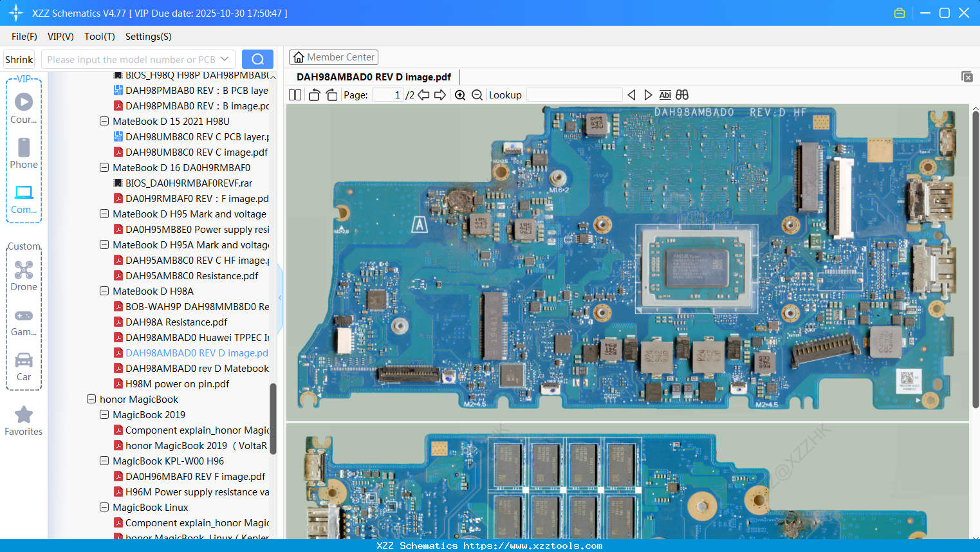980x552 pixels.
Task: Toggle the Abi text match option
Action: point(665,95)
